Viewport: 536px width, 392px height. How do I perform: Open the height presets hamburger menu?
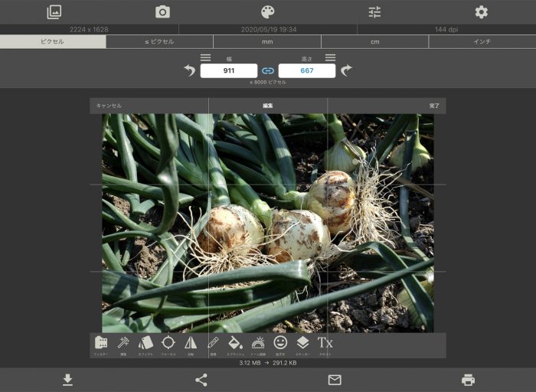click(x=330, y=57)
